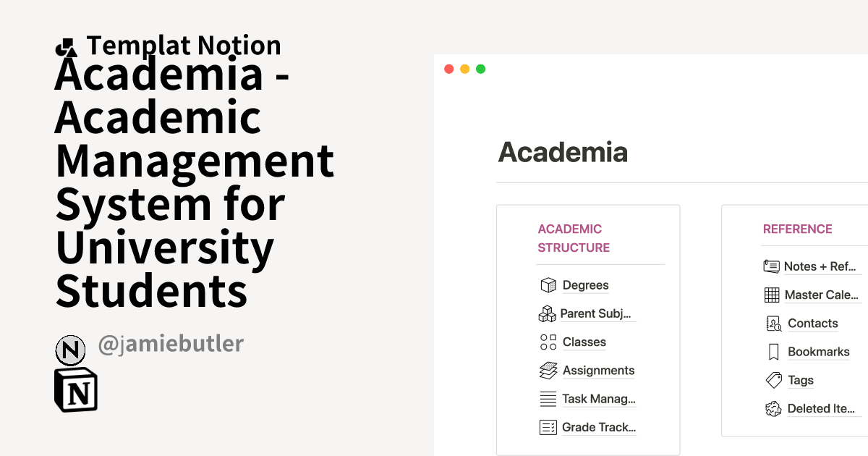Select the Grade Tracker checklist icon
Image resolution: width=868 pixels, height=456 pixels.
(x=548, y=427)
